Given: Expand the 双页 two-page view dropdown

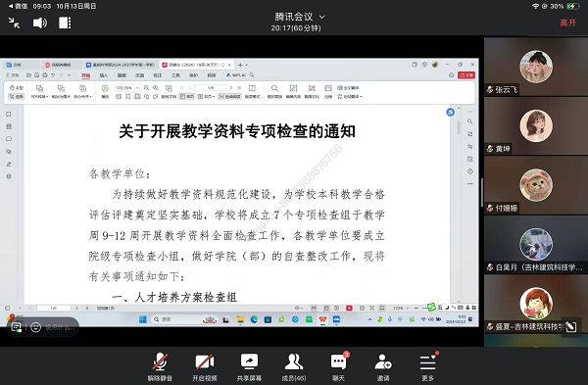Looking at the screenshot, I should point(206,96).
